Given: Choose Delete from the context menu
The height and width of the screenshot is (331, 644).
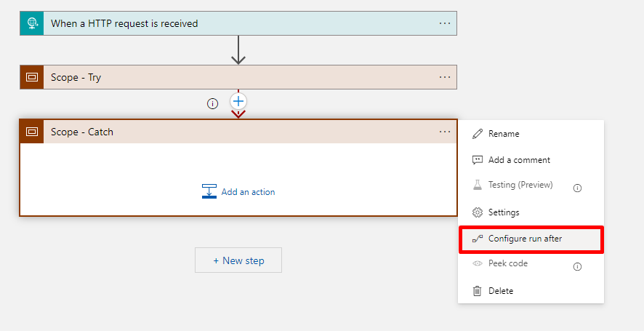Looking at the screenshot, I should 501,291.
